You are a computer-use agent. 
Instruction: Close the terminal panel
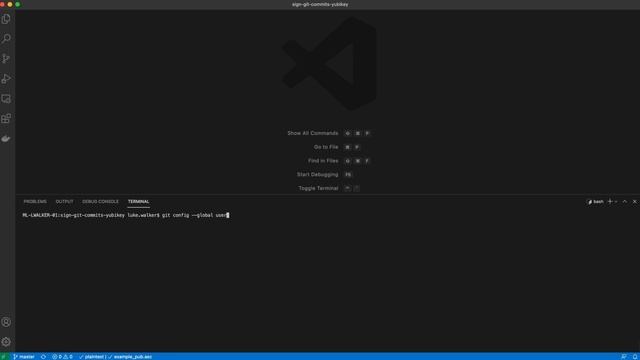click(x=635, y=202)
